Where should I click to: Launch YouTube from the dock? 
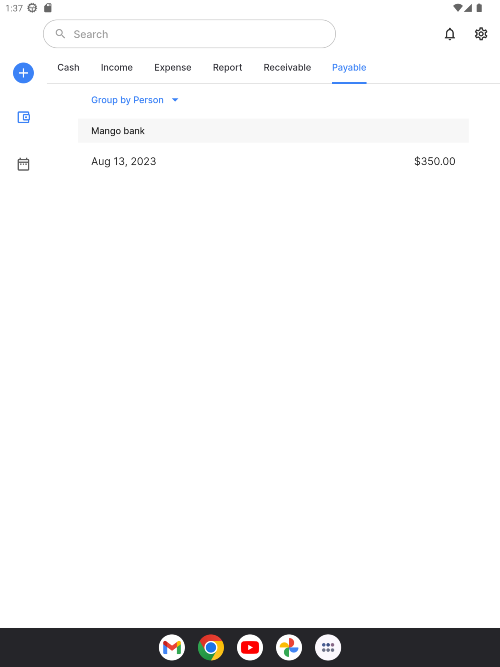(250, 647)
